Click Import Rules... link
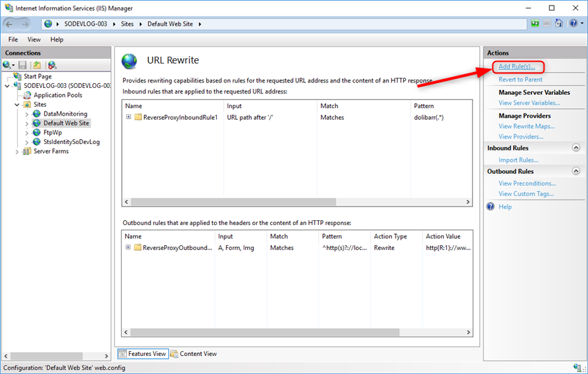This screenshot has height=374, width=588. tap(518, 160)
